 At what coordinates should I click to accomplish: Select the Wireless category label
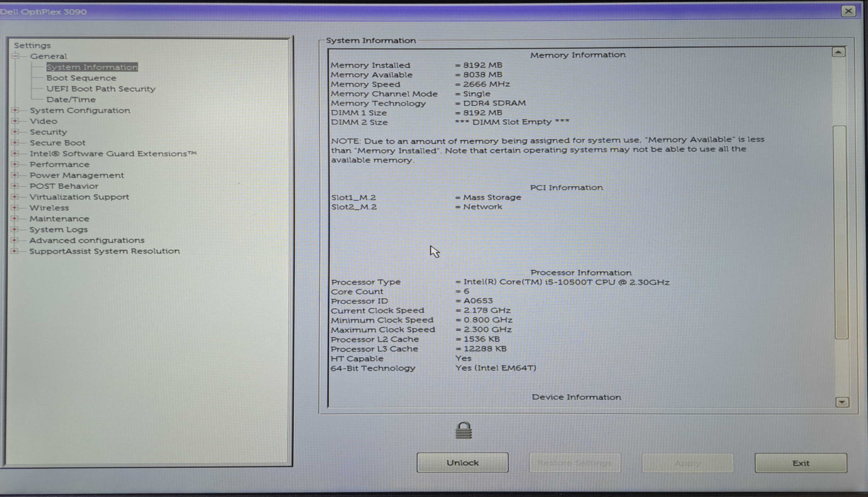click(49, 208)
